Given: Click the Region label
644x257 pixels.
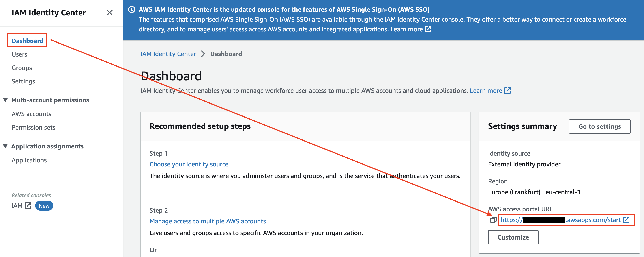Looking at the screenshot, I should click(x=498, y=181).
